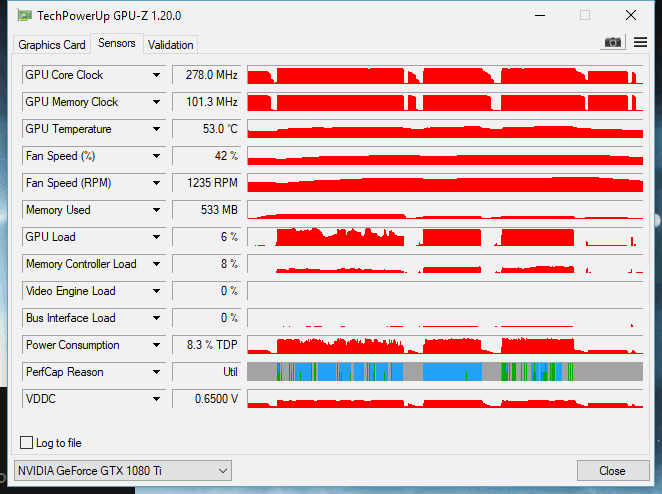Select the Sensors tab
Viewport: 662px width, 494px height.
pos(117,43)
